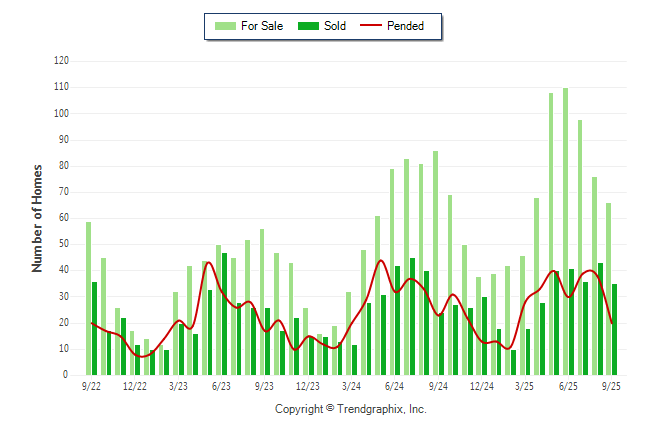This screenshot has width=646, height=434.
Task: Click the Number of Homes axis title
Action: 37,218
